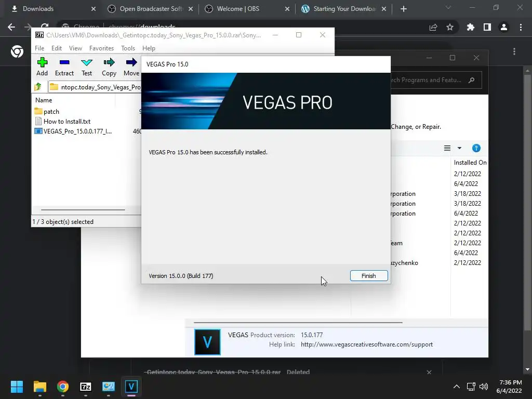Select How to Install.txt file

coord(67,122)
